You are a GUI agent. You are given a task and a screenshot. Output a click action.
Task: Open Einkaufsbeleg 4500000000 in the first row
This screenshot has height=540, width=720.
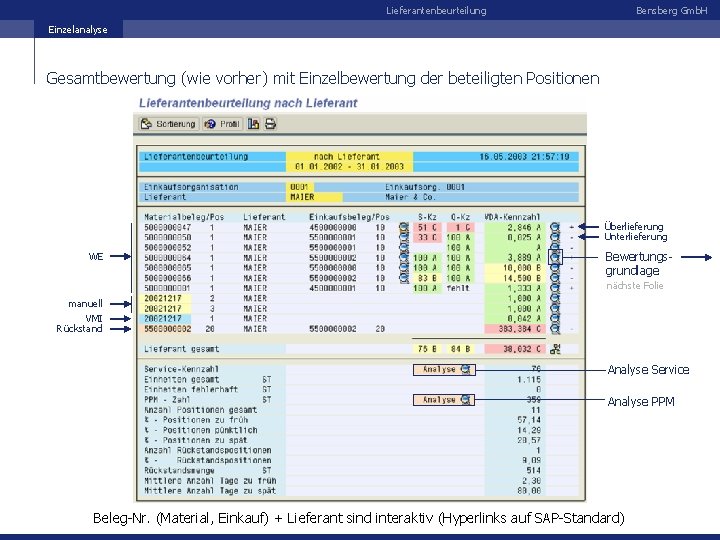click(x=332, y=227)
